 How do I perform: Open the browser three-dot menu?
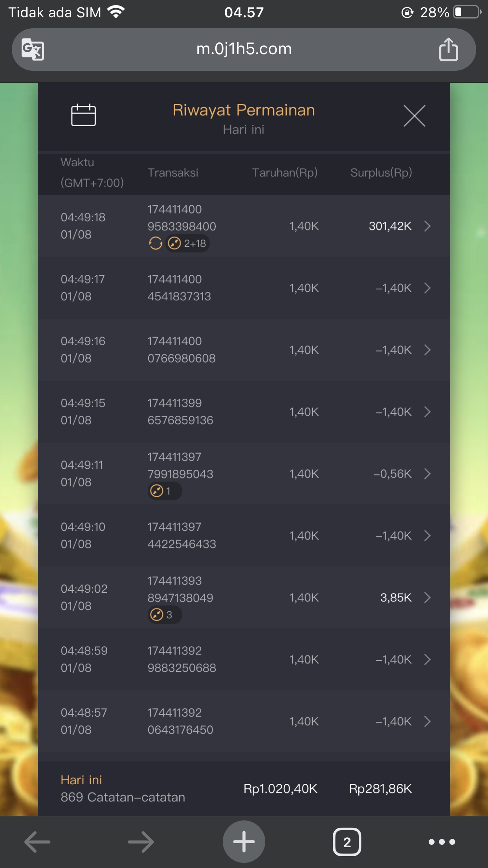[442, 842]
